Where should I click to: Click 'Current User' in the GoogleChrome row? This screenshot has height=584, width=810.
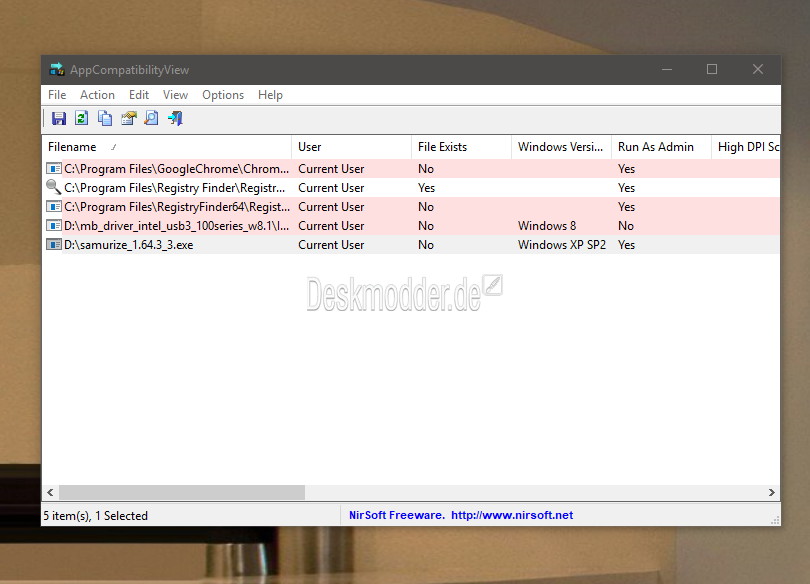tap(331, 169)
